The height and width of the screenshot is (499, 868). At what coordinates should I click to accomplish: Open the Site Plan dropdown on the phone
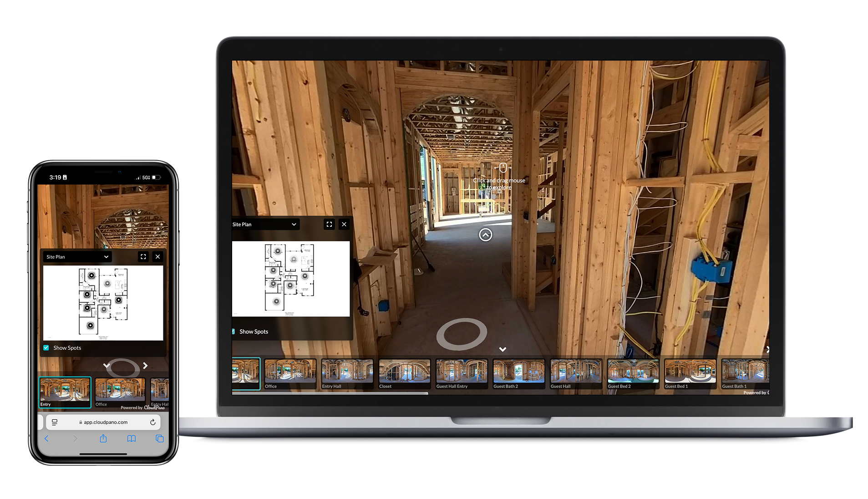click(77, 257)
